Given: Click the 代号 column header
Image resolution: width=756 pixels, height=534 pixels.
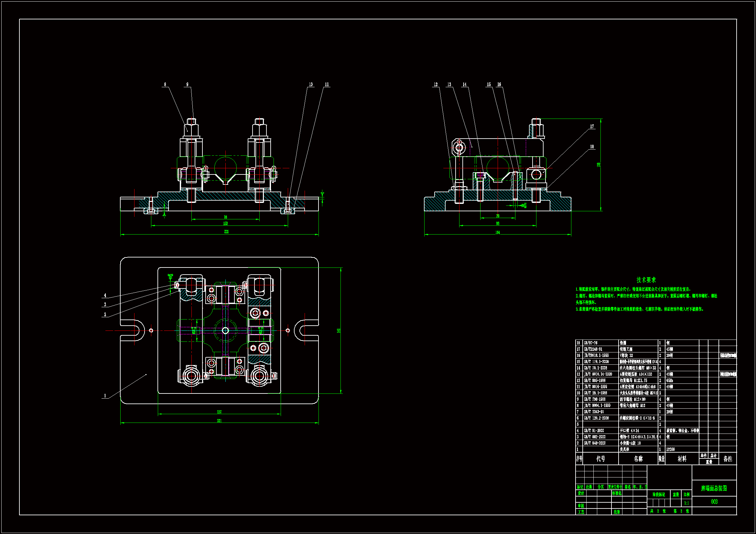Looking at the screenshot, I should coord(600,459).
